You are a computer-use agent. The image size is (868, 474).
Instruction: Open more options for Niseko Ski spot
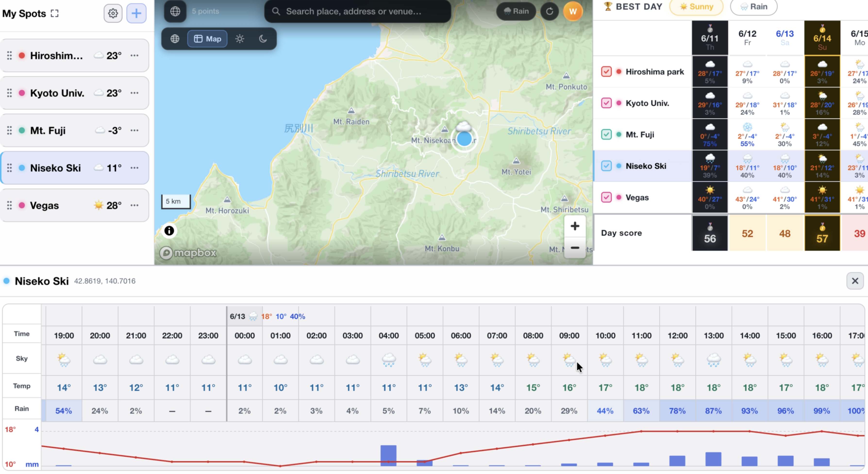pyautogui.click(x=134, y=168)
